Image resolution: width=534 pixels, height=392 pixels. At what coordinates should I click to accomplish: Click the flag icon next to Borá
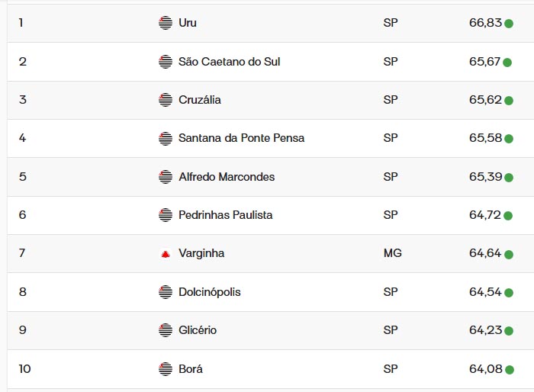click(x=166, y=369)
